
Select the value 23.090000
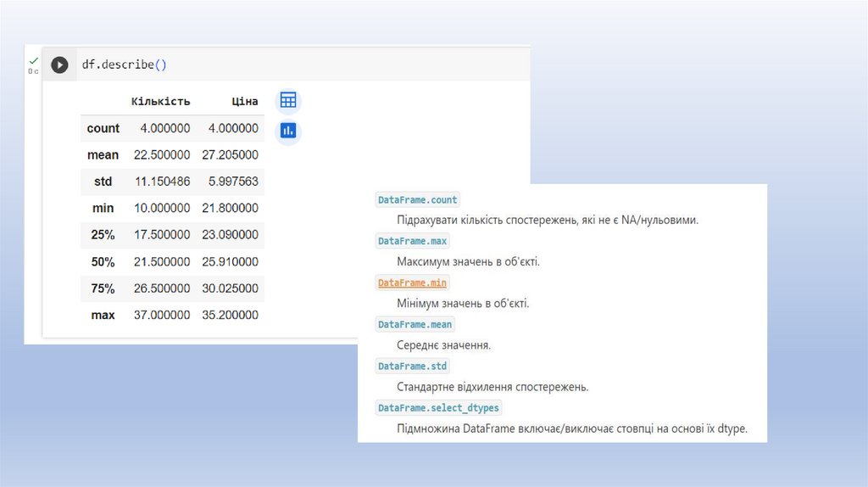(x=230, y=235)
